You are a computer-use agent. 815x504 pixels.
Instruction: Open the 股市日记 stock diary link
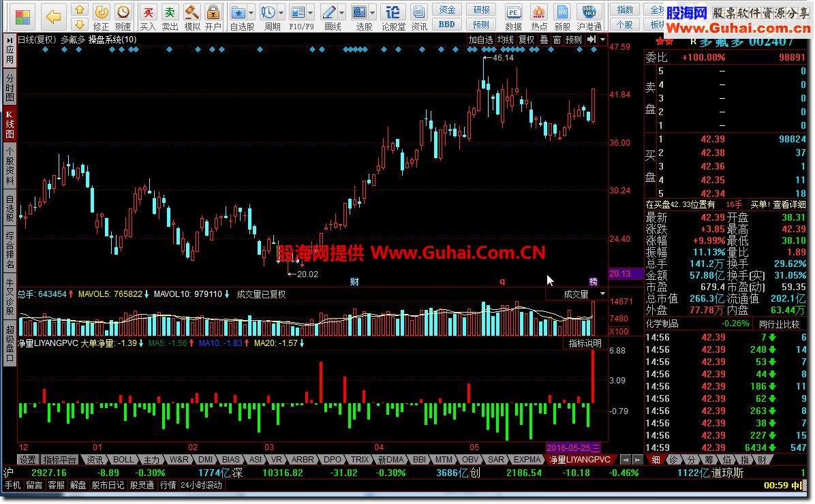pyautogui.click(x=108, y=486)
